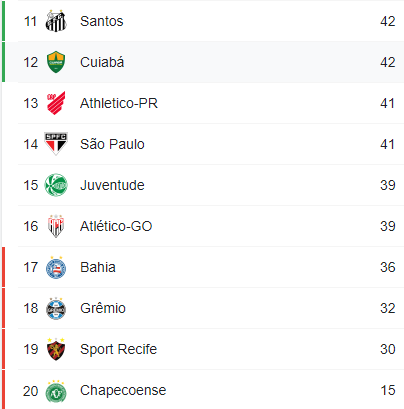Select the Sport Recife team name
The image size is (404, 409).
(x=118, y=349)
